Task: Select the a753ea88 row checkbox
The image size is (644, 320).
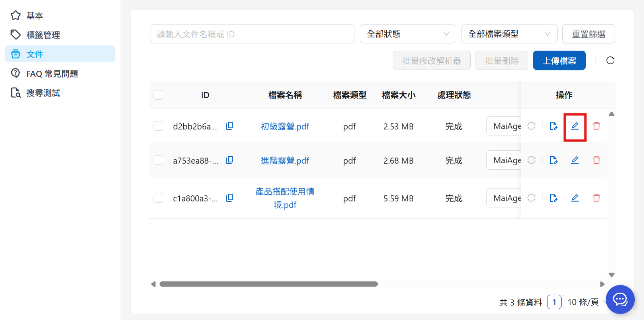Action: (158, 160)
